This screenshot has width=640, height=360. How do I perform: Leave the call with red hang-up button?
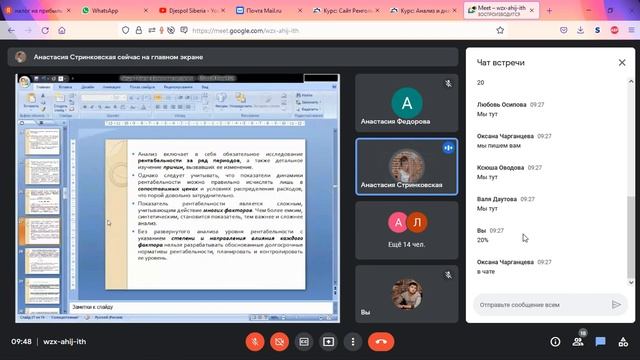381,342
